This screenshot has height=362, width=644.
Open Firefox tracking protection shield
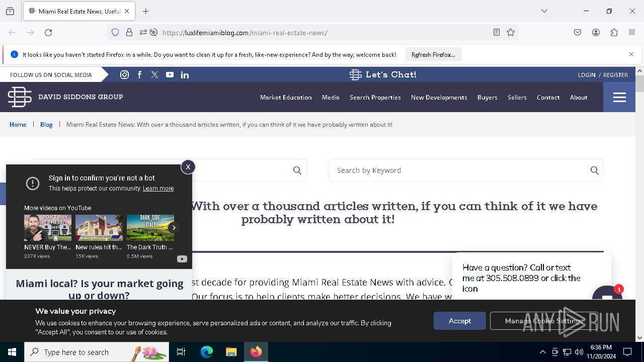[x=115, y=32]
